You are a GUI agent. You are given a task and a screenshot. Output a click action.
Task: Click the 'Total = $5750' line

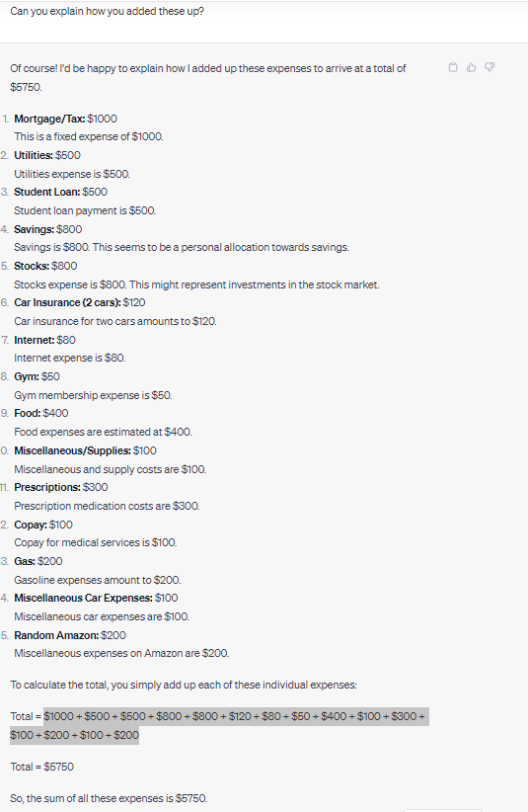click(41, 767)
